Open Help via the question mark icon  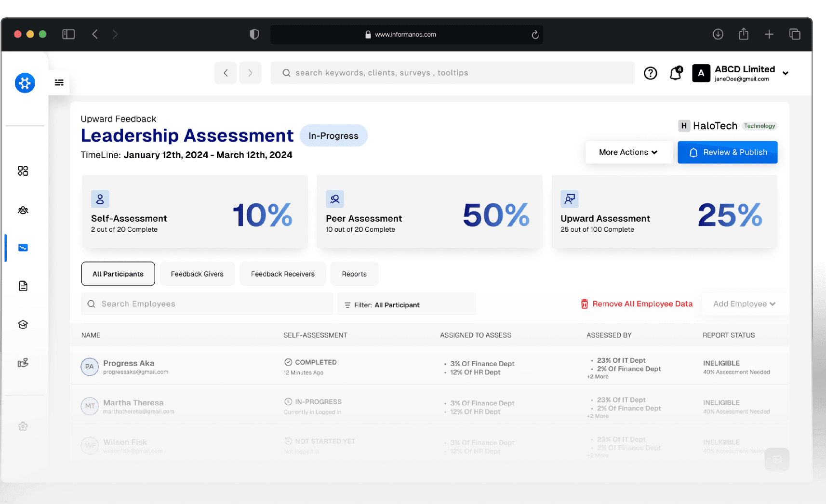pos(650,73)
